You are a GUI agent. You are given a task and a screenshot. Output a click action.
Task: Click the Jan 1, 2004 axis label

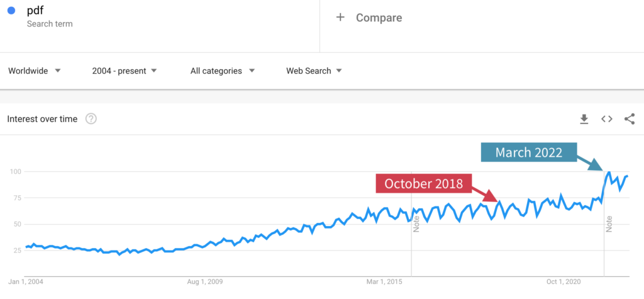click(x=26, y=282)
